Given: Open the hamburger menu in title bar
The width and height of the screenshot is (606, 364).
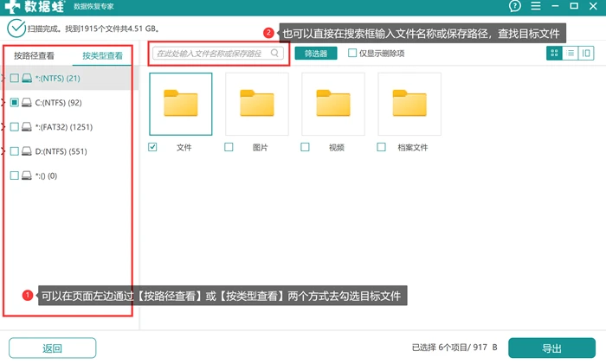Looking at the screenshot, I should 536,6.
